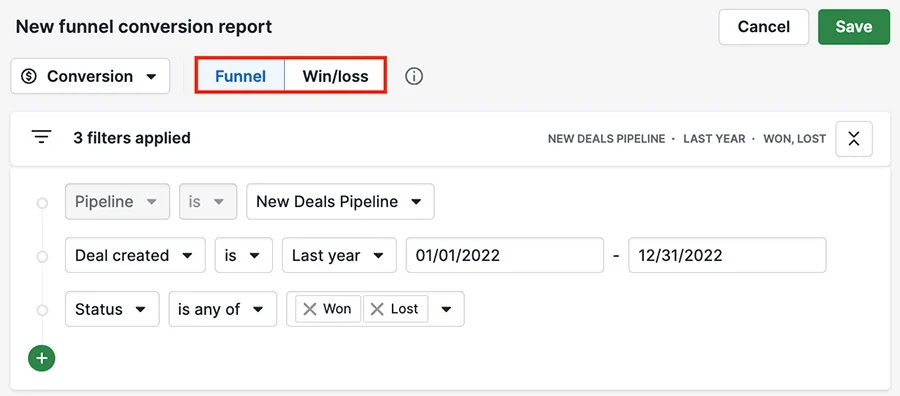The image size is (900, 396).
Task: Remove the Lost status tag
Action: pos(377,309)
